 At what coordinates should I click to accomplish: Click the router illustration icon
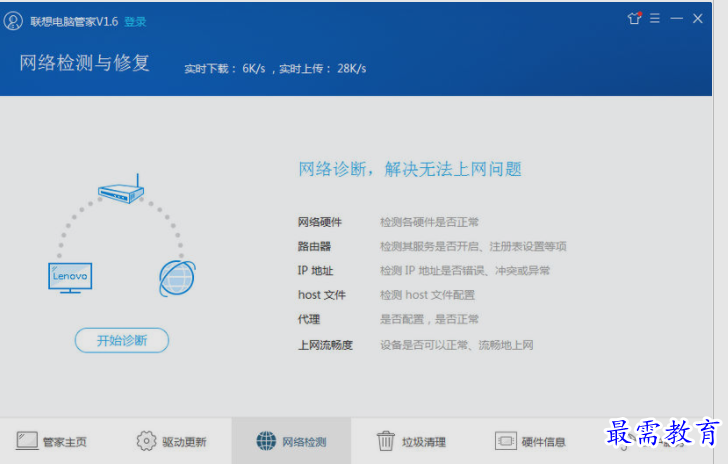(x=121, y=189)
